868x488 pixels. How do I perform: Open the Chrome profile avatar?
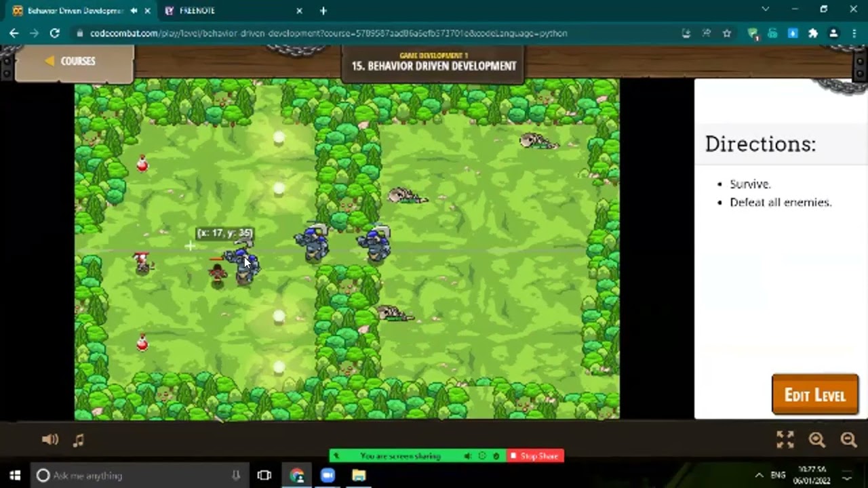(833, 33)
